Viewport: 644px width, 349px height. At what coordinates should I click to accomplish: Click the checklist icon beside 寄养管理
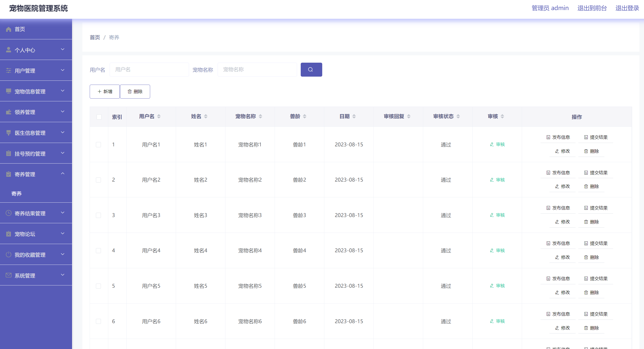8,174
